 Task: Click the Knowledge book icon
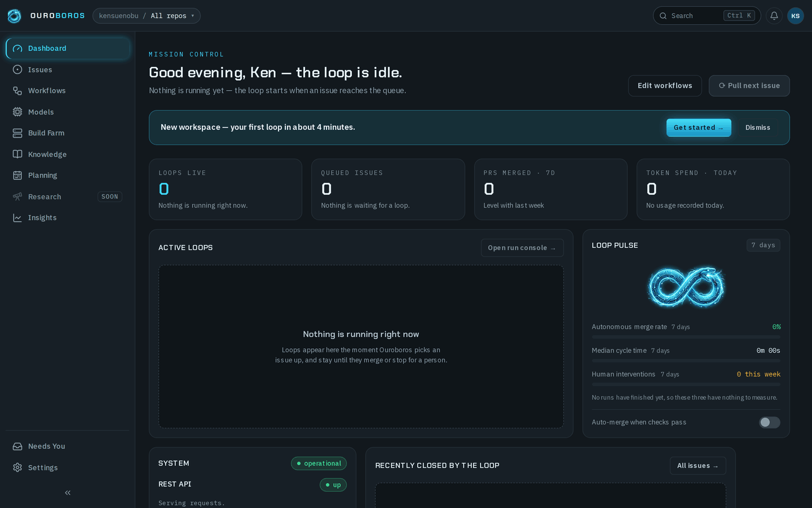point(17,154)
